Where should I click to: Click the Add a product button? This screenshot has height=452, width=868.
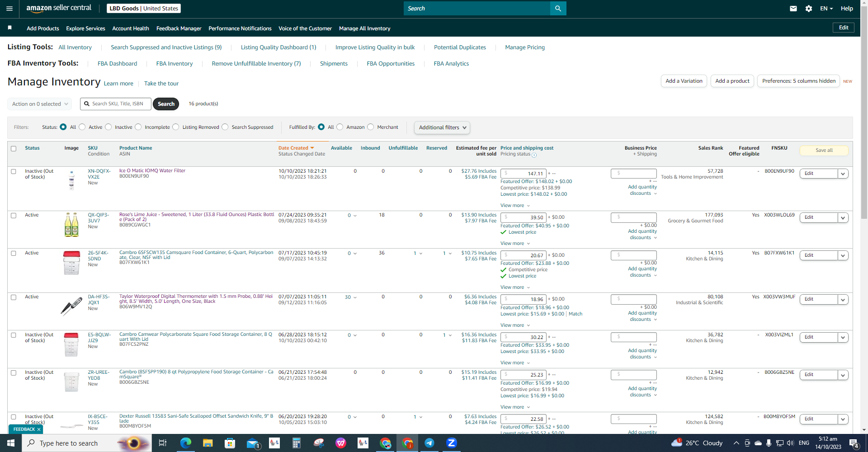click(732, 81)
